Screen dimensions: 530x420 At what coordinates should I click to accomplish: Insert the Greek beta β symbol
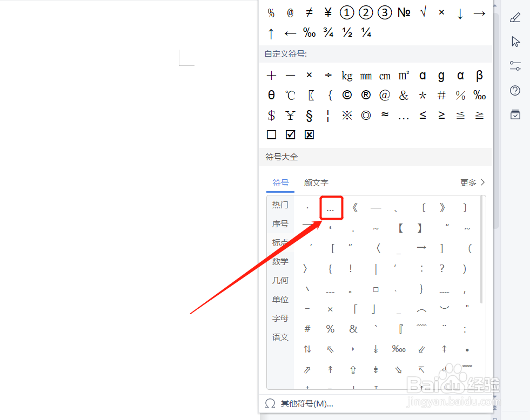[x=479, y=76]
